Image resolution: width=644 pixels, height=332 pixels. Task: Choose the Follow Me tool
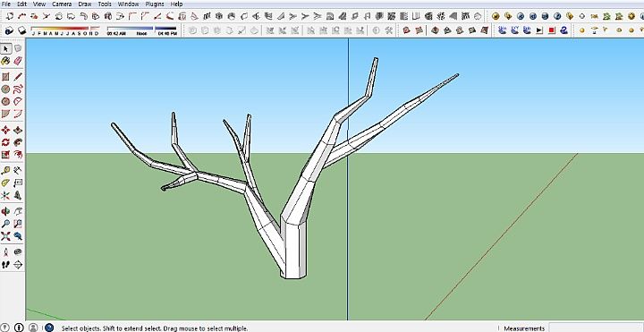point(18,142)
